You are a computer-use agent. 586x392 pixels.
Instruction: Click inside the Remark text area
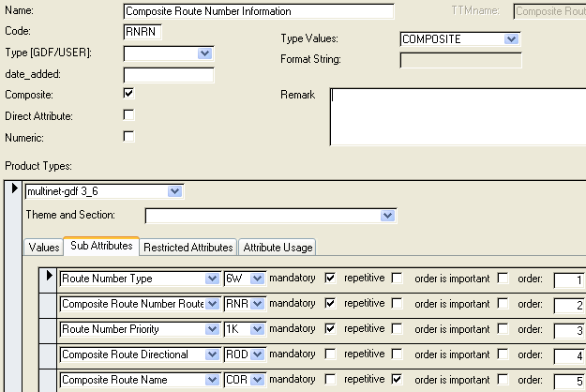coord(458,116)
